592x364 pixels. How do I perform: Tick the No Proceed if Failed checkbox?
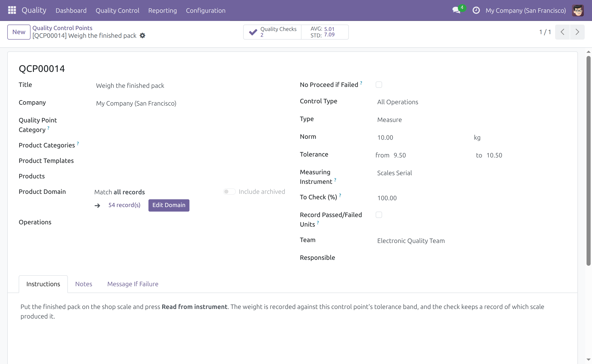click(379, 85)
